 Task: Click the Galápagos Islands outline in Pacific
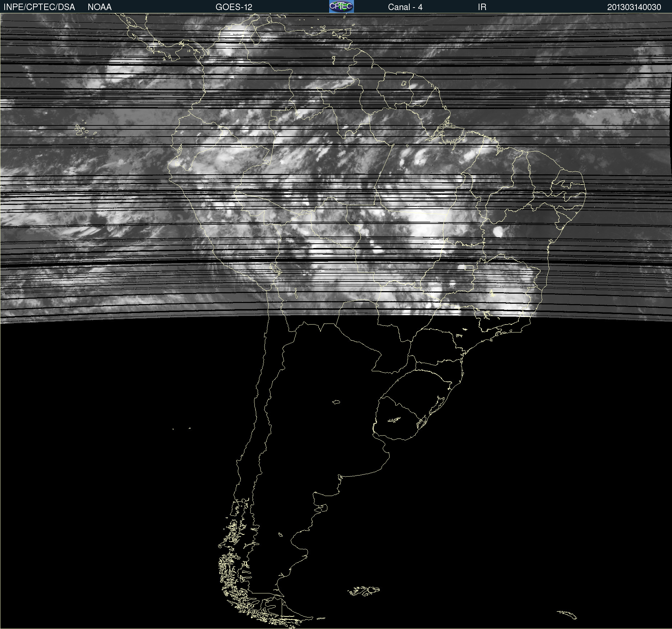[81, 130]
